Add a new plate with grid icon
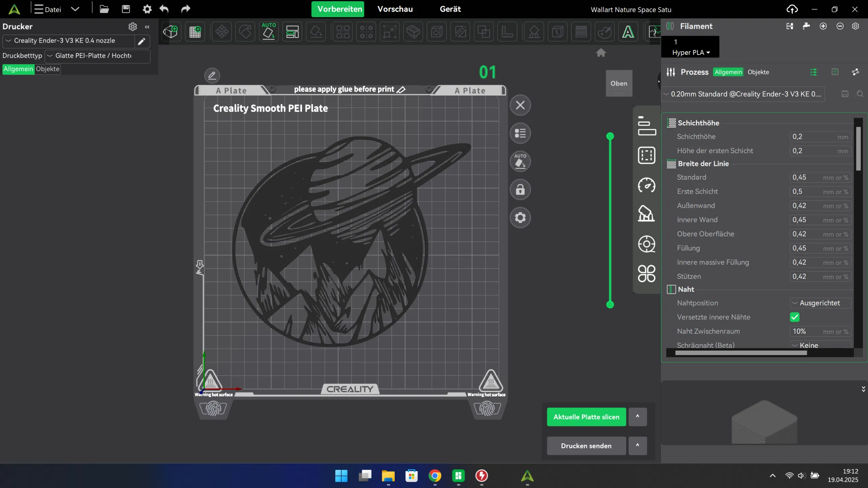This screenshot has height=488, width=868. 195,32
